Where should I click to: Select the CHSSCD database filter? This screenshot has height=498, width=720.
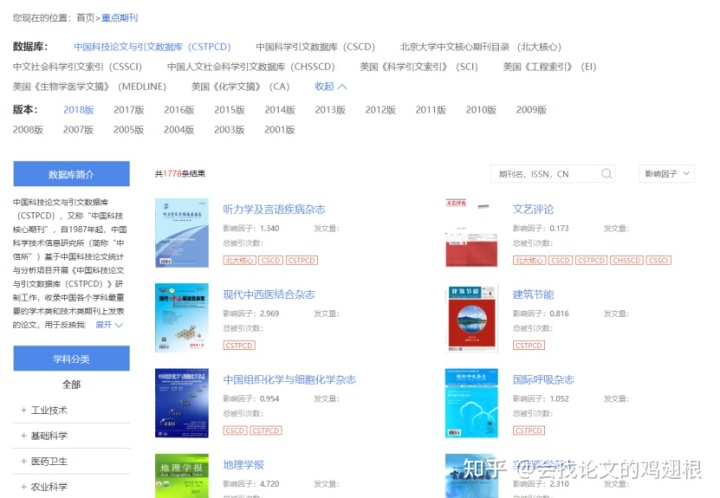(x=251, y=67)
